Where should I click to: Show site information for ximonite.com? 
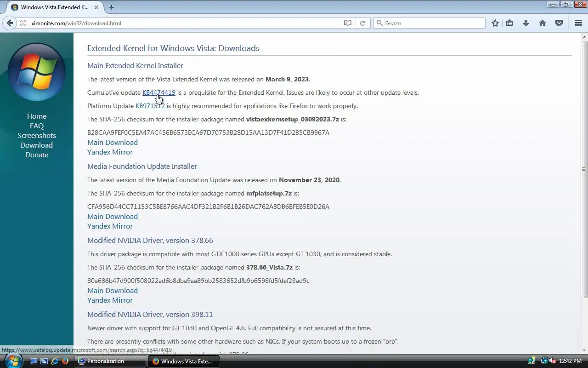[23, 23]
